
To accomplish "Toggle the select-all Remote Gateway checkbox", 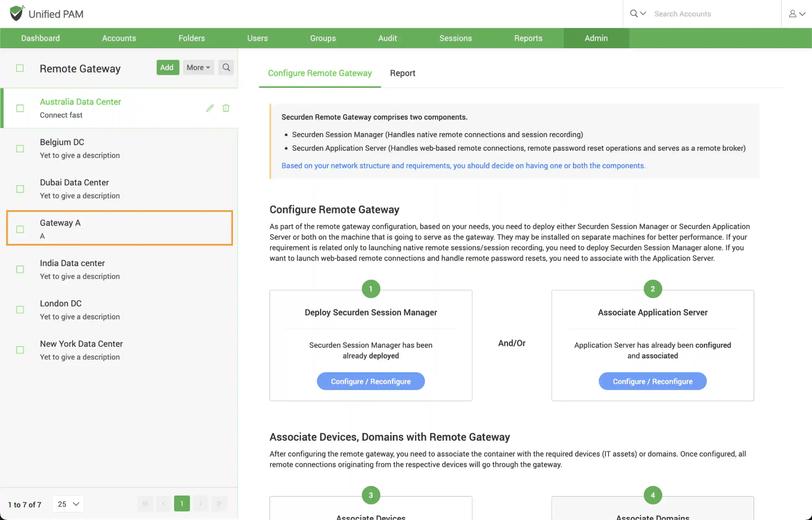I will 20,68.
